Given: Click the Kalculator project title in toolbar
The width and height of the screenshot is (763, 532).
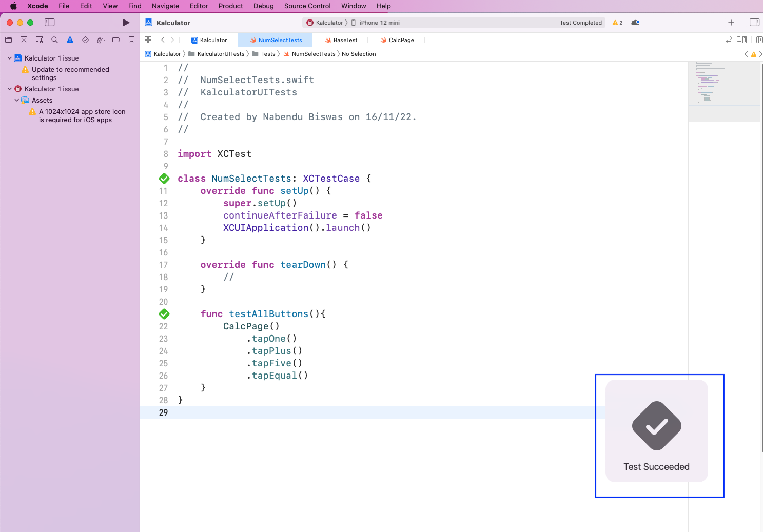Looking at the screenshot, I should 173,23.
